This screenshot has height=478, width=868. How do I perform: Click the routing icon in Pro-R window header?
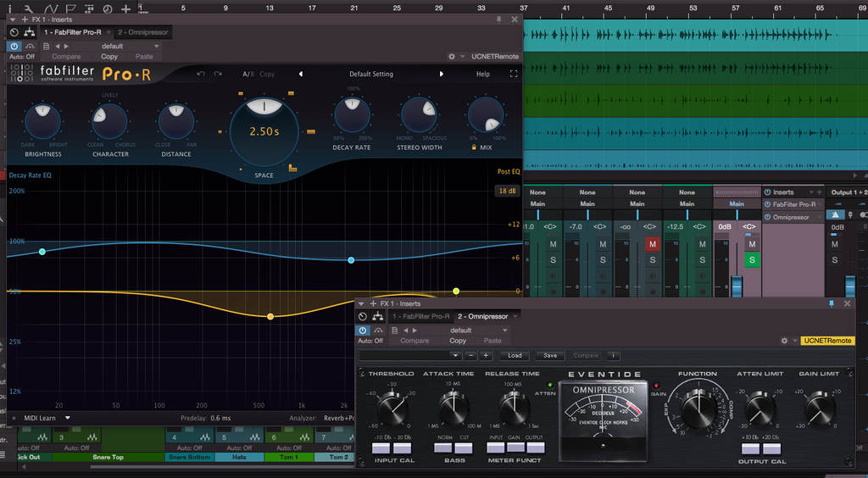(30, 33)
